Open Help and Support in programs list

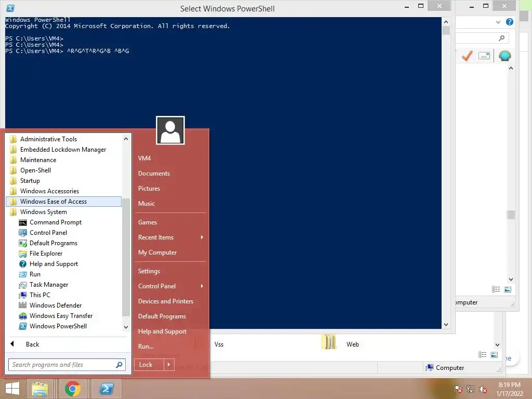click(54, 264)
